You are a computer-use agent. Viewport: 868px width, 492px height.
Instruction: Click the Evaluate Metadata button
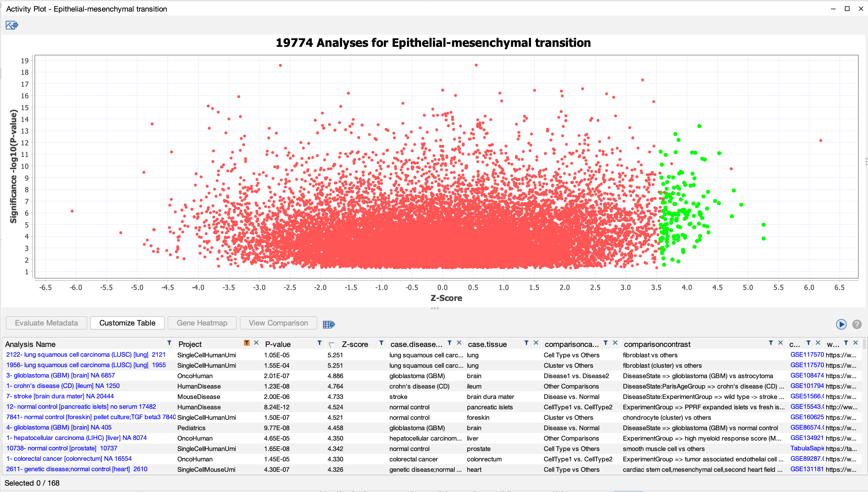point(46,323)
